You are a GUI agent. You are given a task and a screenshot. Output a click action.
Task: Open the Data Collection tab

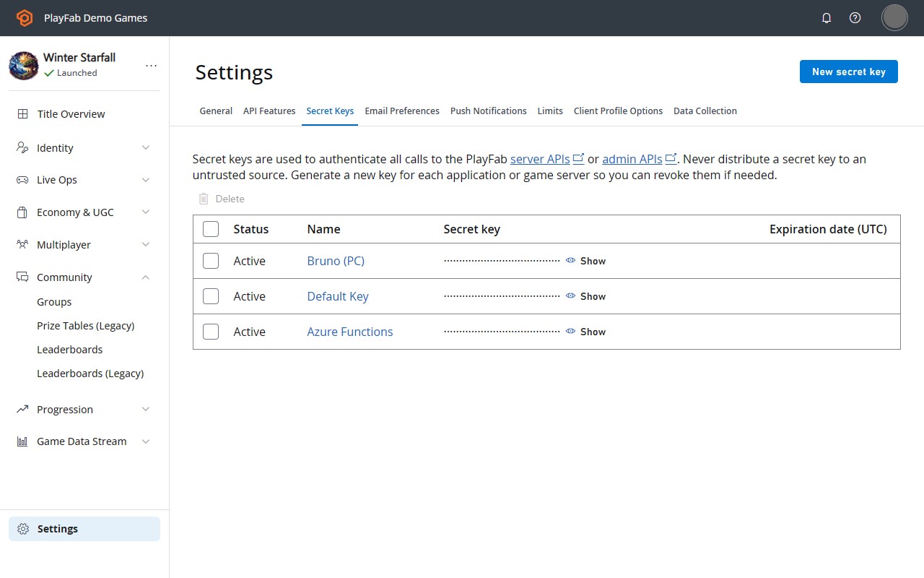pos(705,111)
